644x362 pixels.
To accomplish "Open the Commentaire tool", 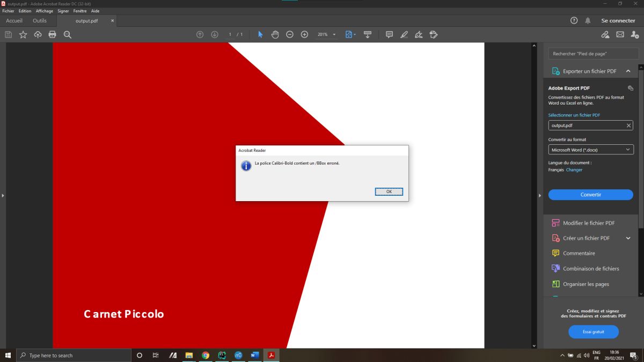I will (x=579, y=253).
